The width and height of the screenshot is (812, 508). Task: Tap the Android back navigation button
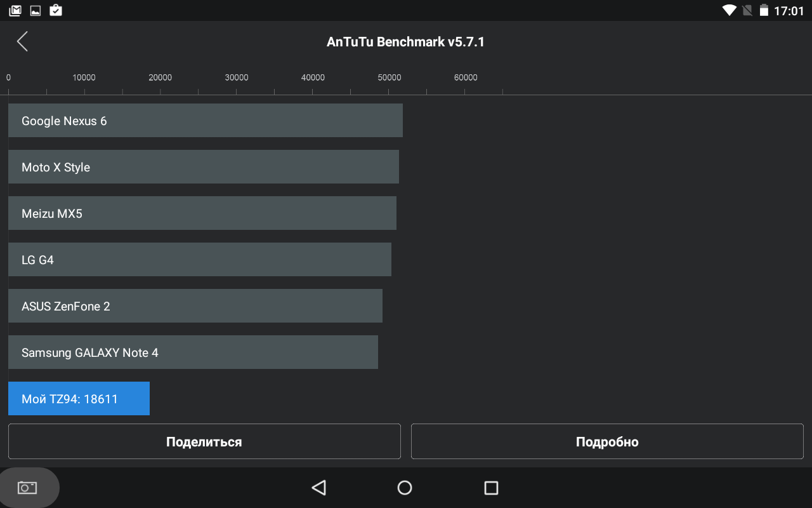[x=318, y=488]
